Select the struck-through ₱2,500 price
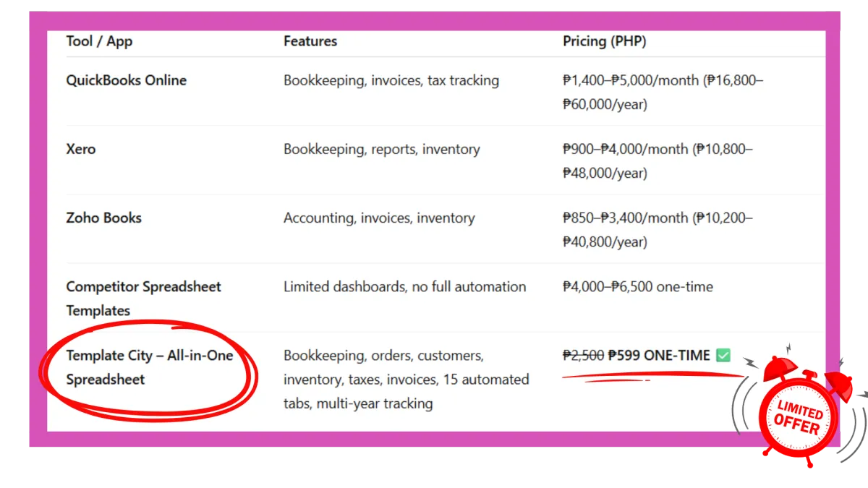Image resolution: width=868 pixels, height=488 pixels. pyautogui.click(x=583, y=355)
